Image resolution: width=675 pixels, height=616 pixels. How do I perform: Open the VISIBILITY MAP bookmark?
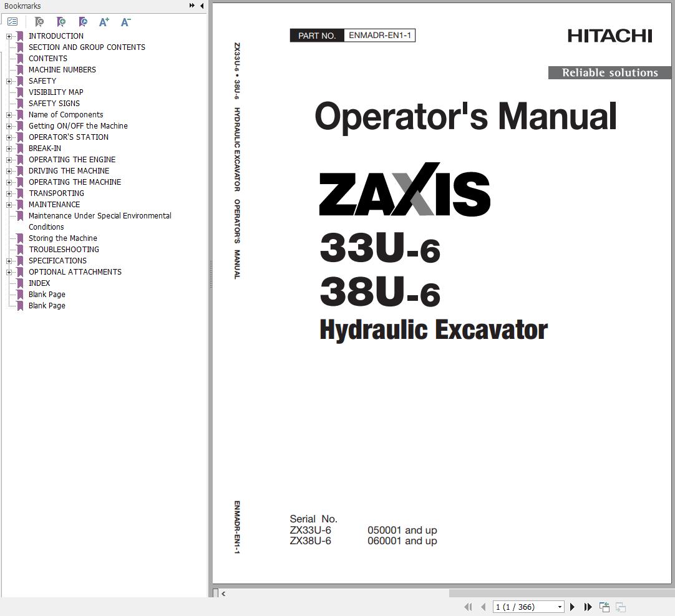point(56,92)
